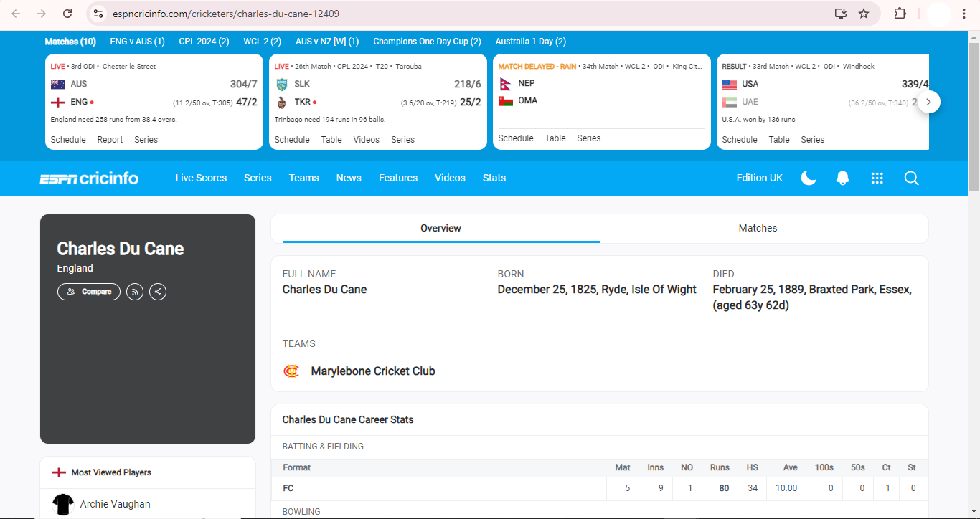The width and height of the screenshot is (980, 519).
Task: Open Marylebone Cricket Club team link
Action: point(373,371)
